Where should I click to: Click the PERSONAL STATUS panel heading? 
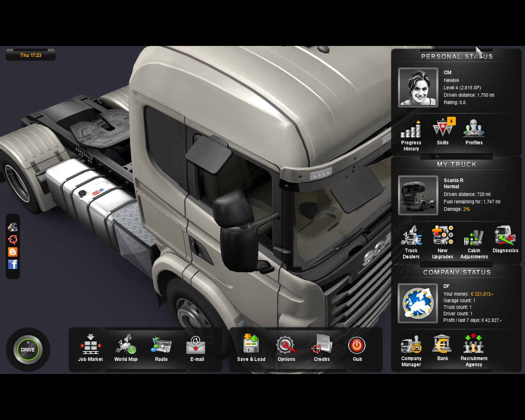coord(457,57)
